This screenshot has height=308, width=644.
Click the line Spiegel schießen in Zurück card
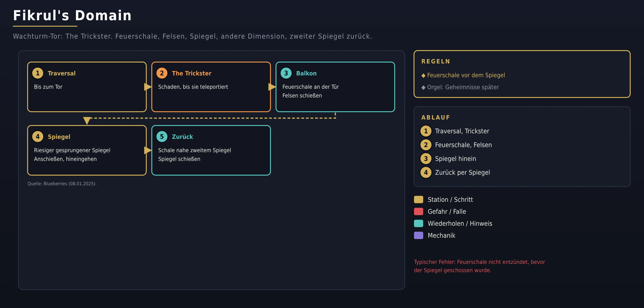tap(179, 159)
